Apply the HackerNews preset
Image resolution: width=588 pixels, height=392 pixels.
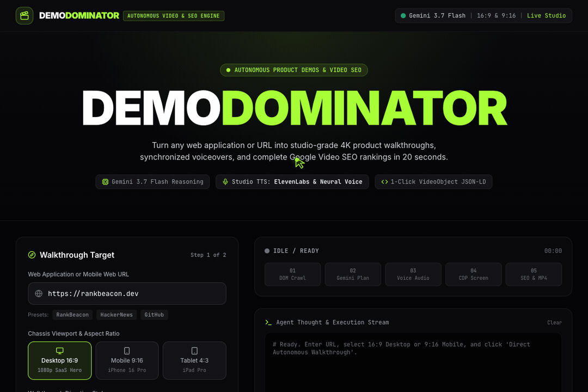(117, 315)
